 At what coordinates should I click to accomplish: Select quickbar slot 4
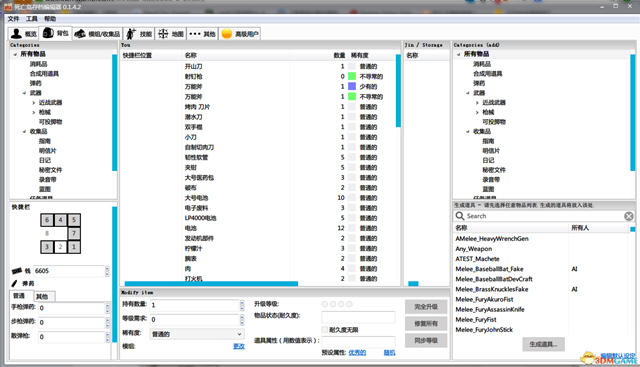(x=60, y=220)
